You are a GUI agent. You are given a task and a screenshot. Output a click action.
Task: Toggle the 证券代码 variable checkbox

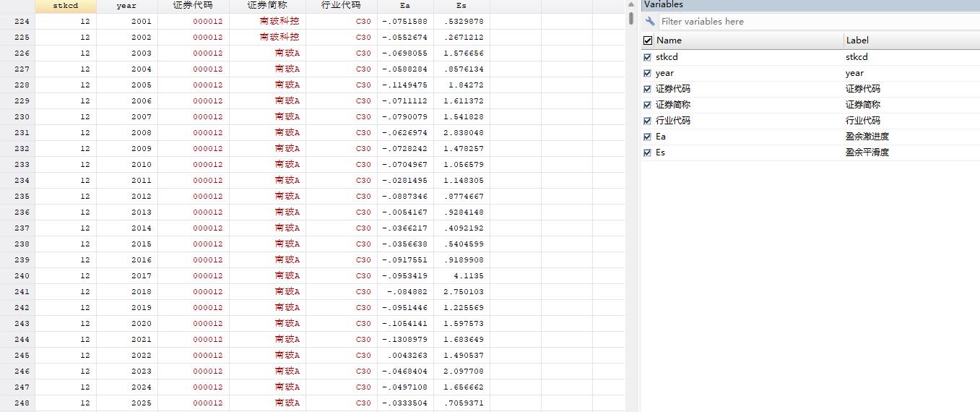(x=647, y=89)
